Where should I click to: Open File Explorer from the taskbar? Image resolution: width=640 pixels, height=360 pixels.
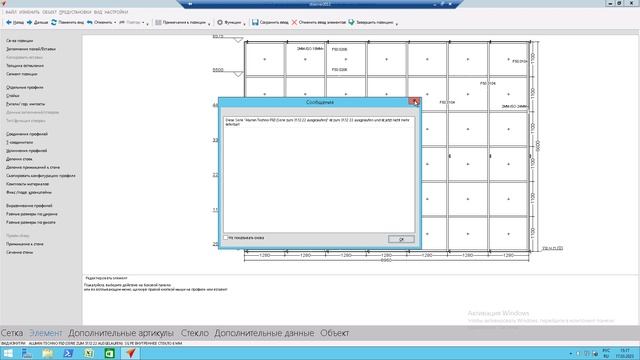[x=47, y=353]
